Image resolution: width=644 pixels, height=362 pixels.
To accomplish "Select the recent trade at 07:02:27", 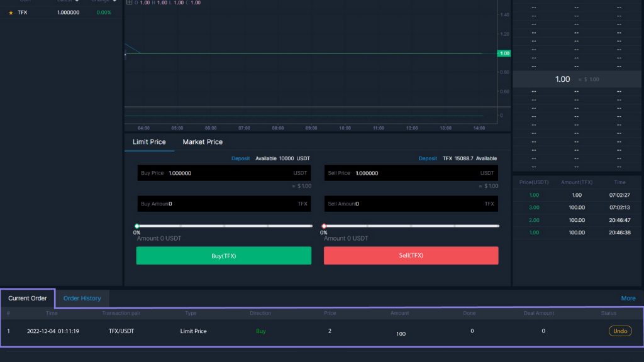I will point(577,195).
